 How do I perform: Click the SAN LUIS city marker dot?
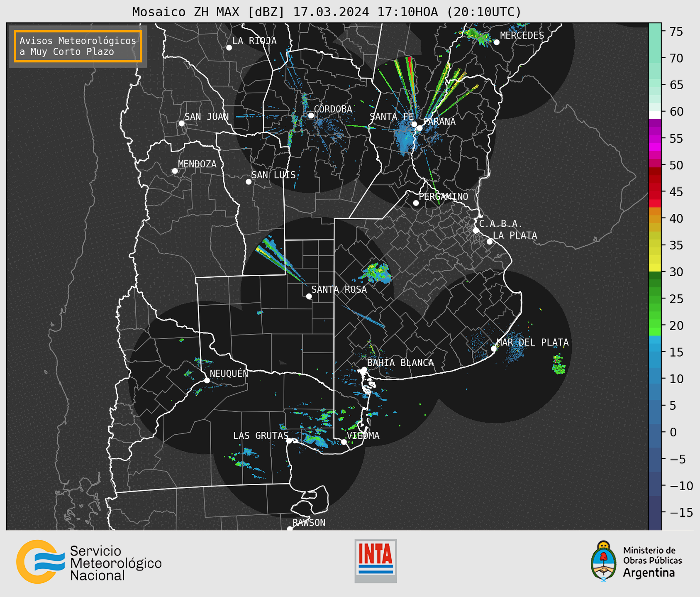pyautogui.click(x=249, y=182)
